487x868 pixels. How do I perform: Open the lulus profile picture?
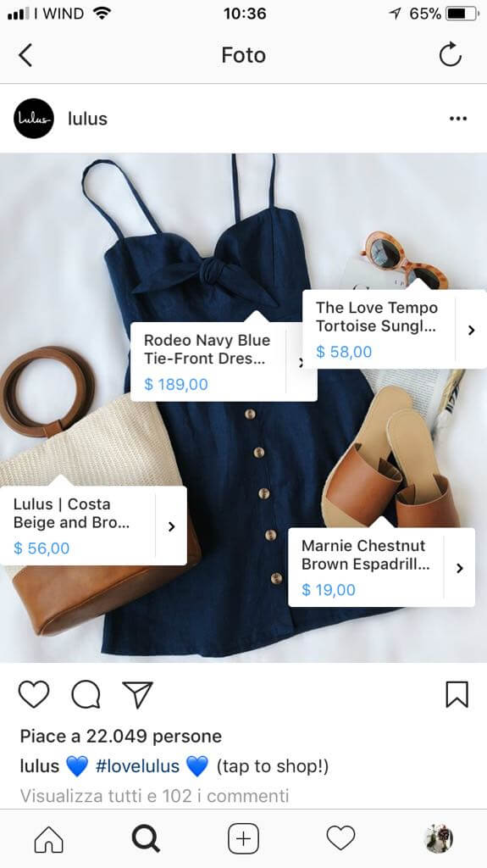tap(34, 119)
